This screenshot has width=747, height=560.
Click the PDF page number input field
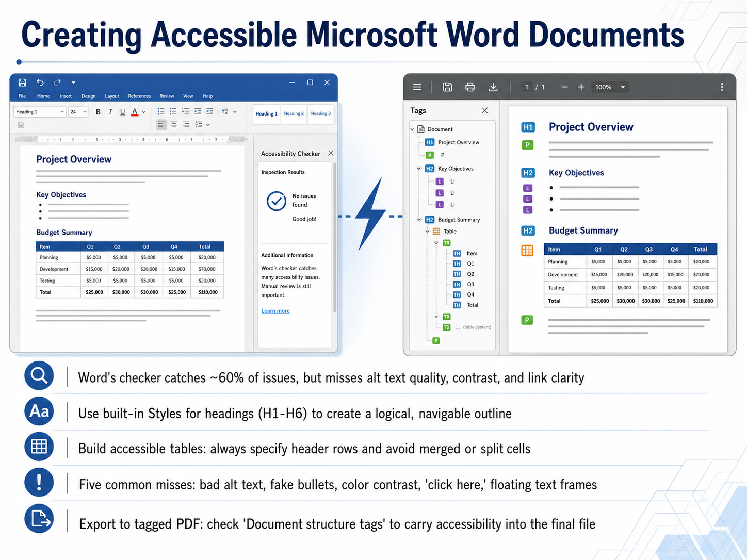pyautogui.click(x=526, y=87)
